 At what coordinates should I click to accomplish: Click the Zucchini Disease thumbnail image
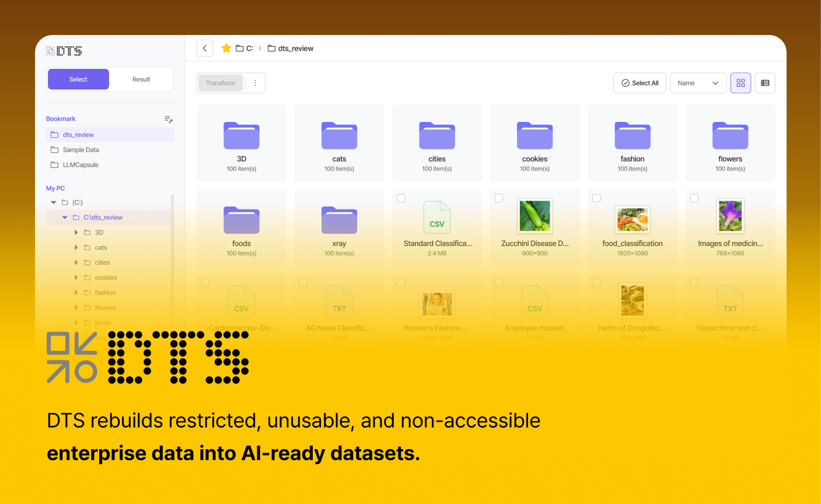[x=534, y=215]
